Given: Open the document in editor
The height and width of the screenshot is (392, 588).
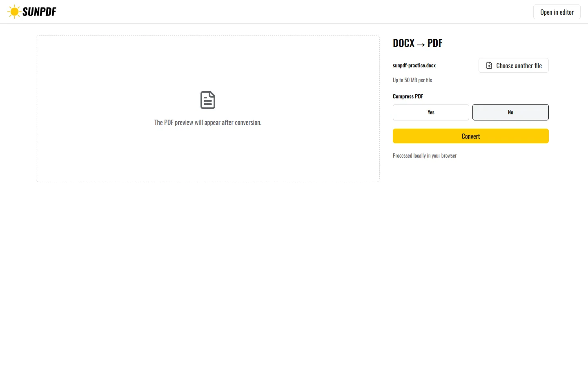Looking at the screenshot, I should (x=557, y=12).
